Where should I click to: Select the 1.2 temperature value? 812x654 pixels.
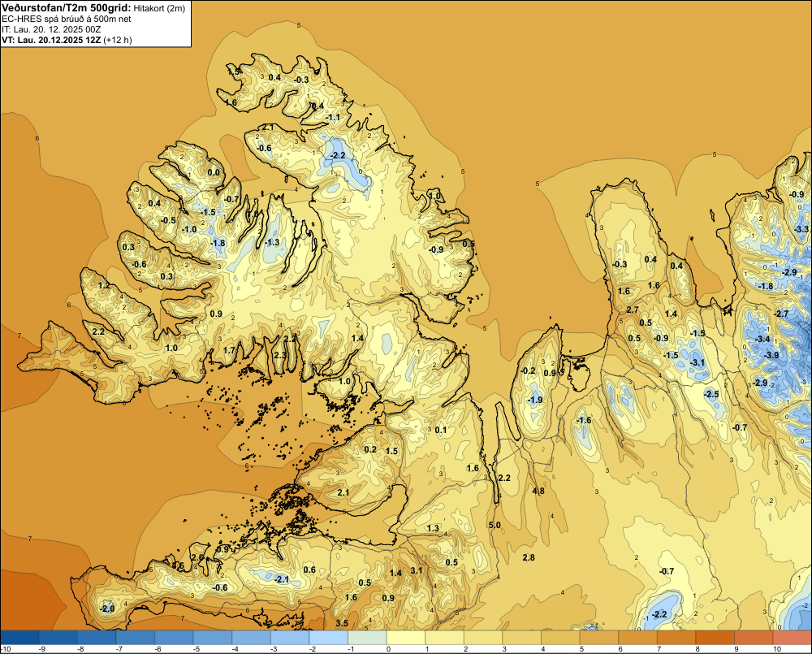(104, 285)
